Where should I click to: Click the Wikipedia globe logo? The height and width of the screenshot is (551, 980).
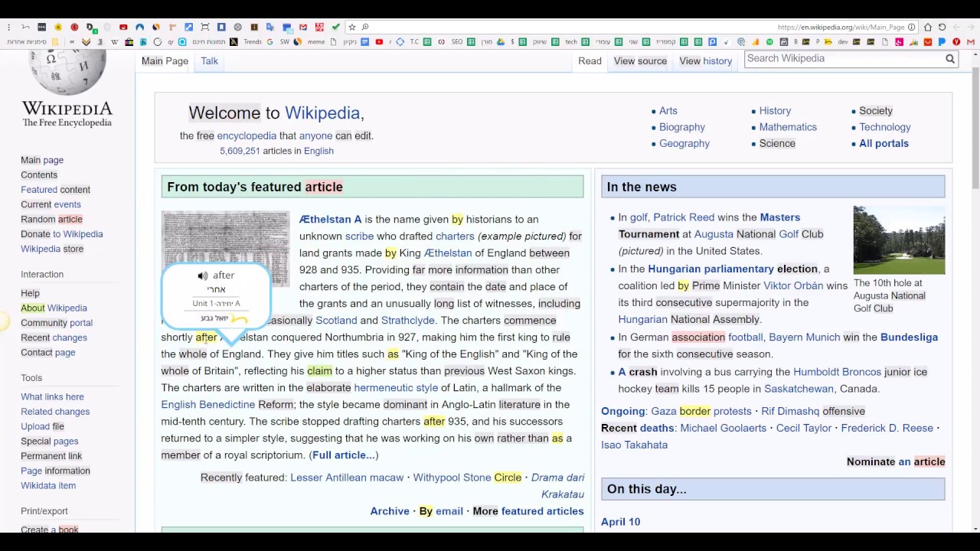pyautogui.click(x=67, y=73)
